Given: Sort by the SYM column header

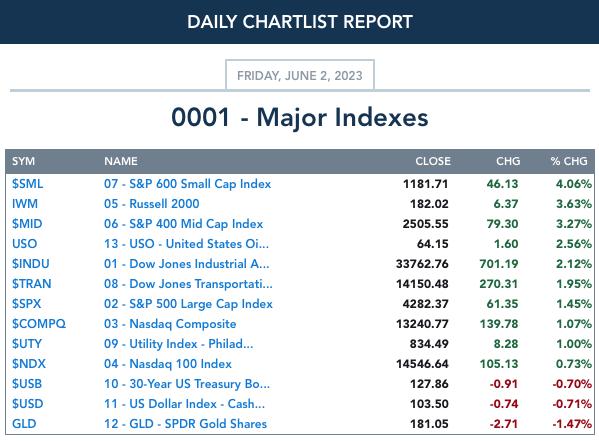Looking at the screenshot, I should click(23, 161).
